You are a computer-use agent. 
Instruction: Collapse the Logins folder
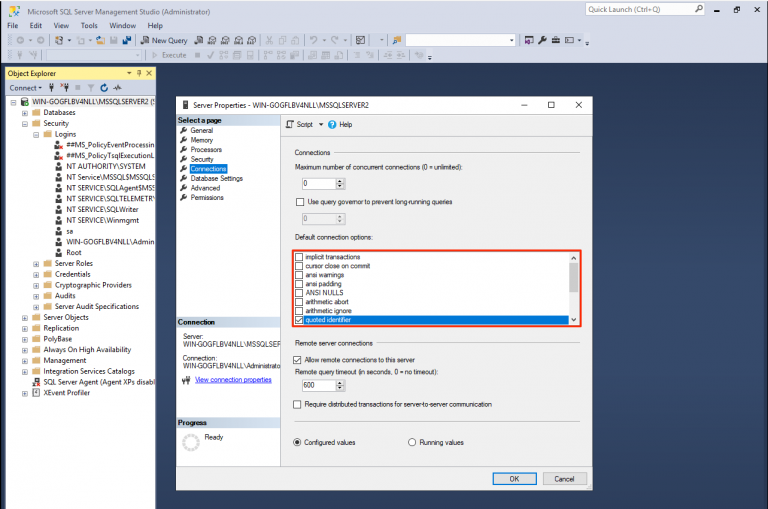(x=36, y=135)
